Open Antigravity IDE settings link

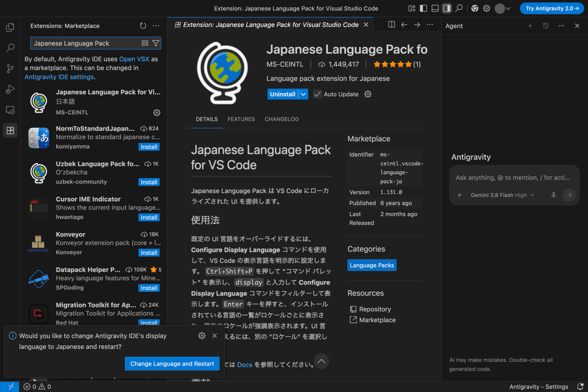59,77
